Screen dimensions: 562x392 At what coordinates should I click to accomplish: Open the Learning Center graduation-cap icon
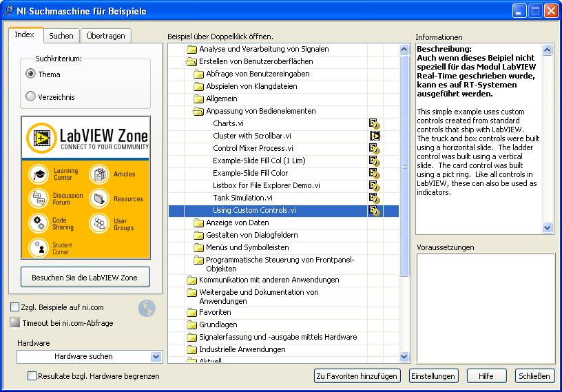(x=39, y=174)
